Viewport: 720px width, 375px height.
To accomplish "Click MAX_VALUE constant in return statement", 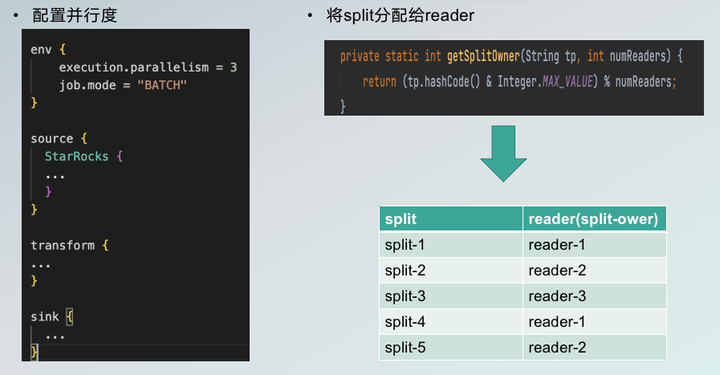I will tap(568, 82).
